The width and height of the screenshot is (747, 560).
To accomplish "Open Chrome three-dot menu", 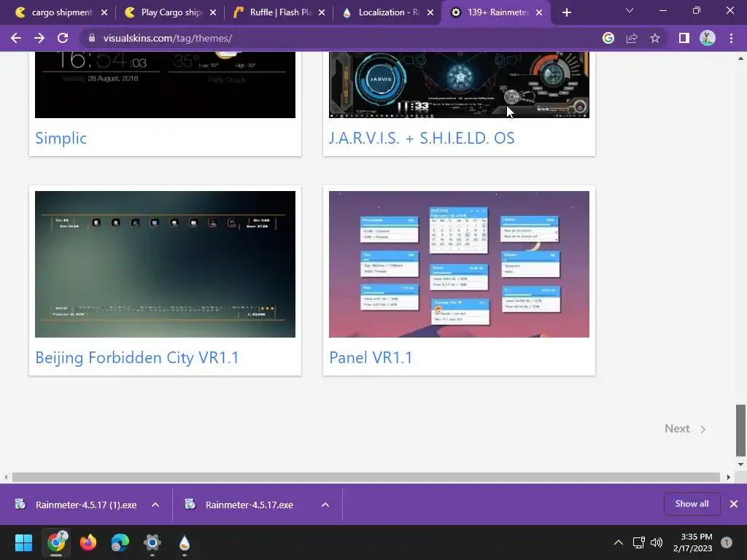I will (x=731, y=38).
